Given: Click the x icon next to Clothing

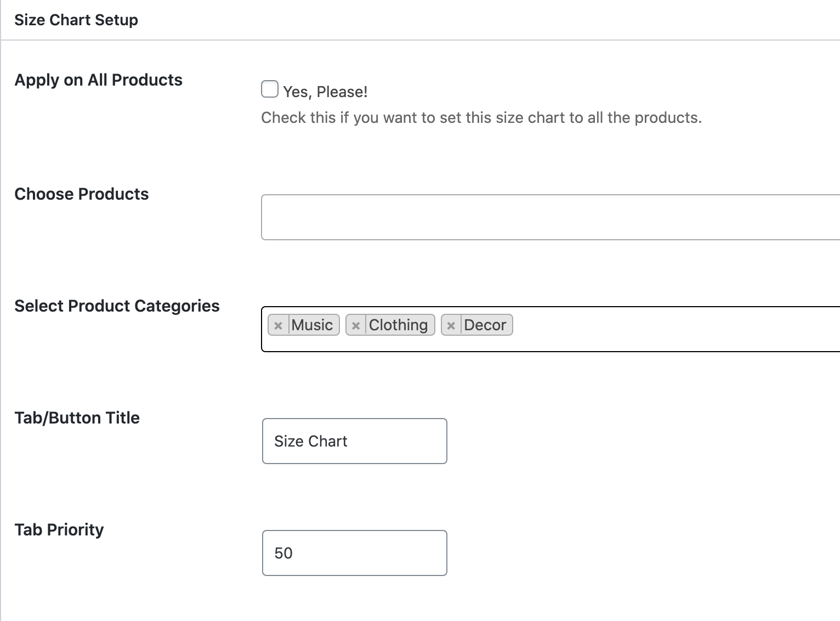Looking at the screenshot, I should point(356,325).
